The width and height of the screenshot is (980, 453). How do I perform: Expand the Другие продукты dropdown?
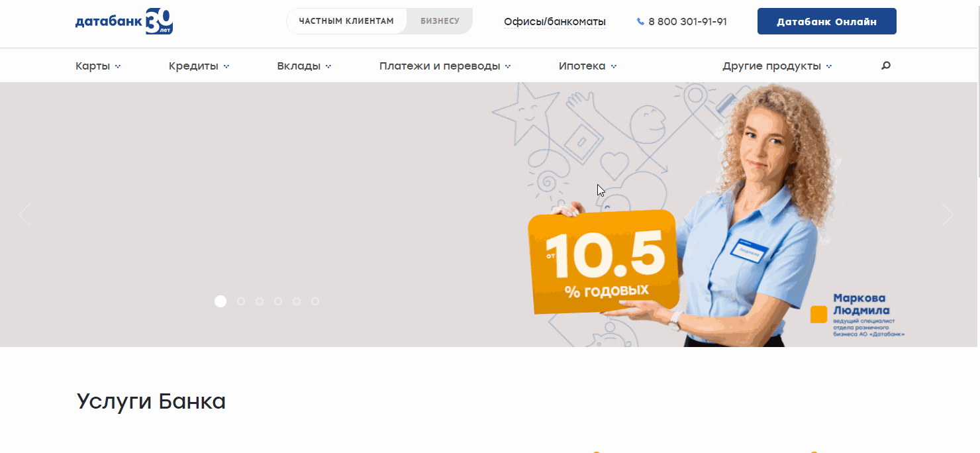tap(777, 65)
